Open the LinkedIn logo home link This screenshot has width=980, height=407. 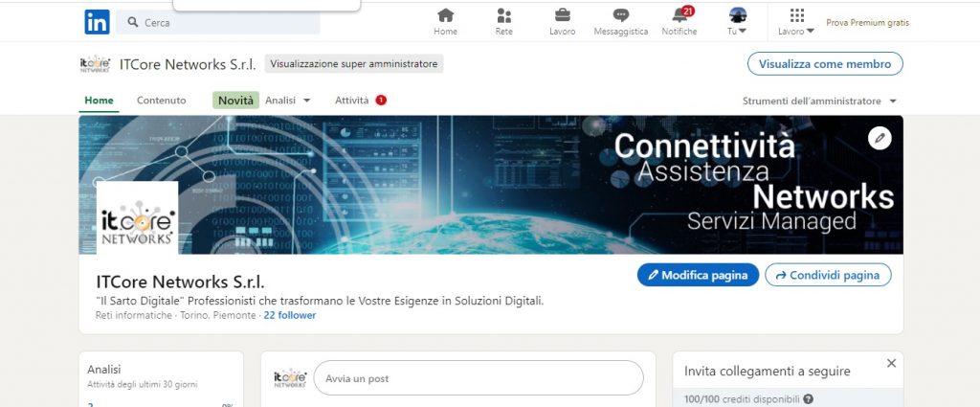[x=97, y=22]
